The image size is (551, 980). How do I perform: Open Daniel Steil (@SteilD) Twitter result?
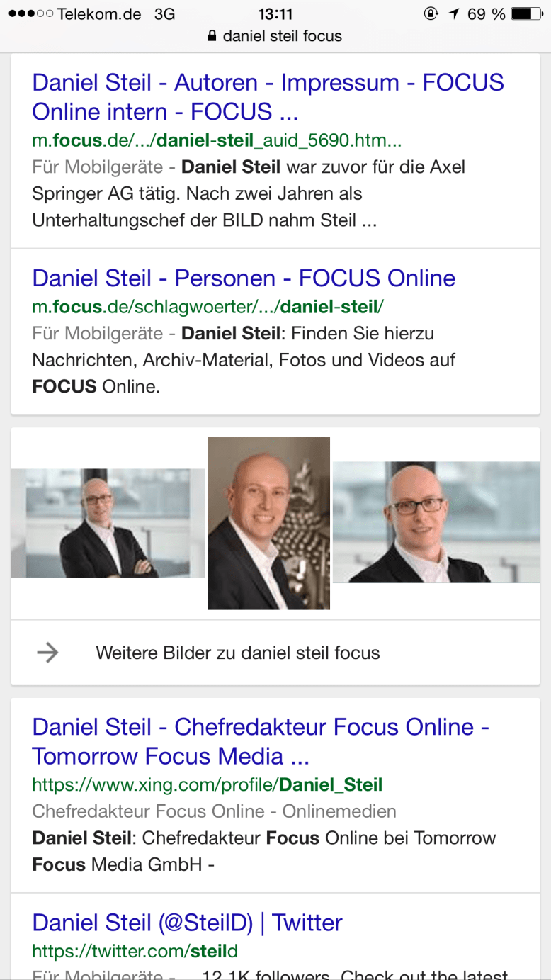(187, 923)
